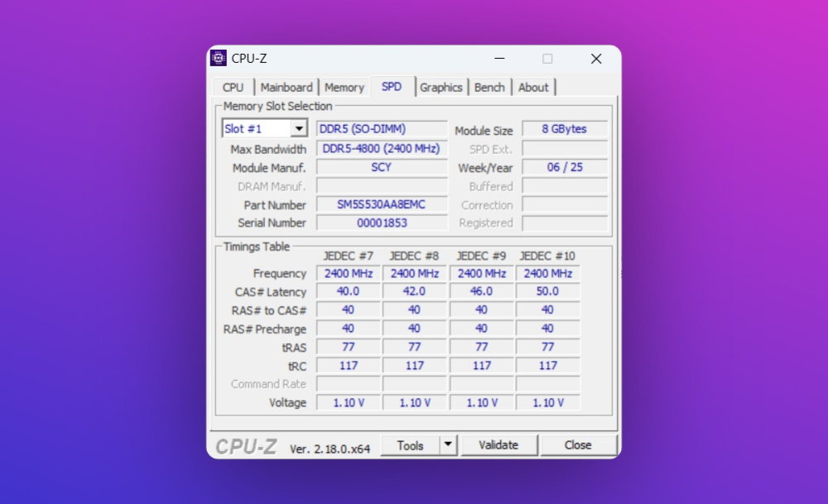
Task: Click CAS# Latency value 46.0
Action: click(481, 292)
